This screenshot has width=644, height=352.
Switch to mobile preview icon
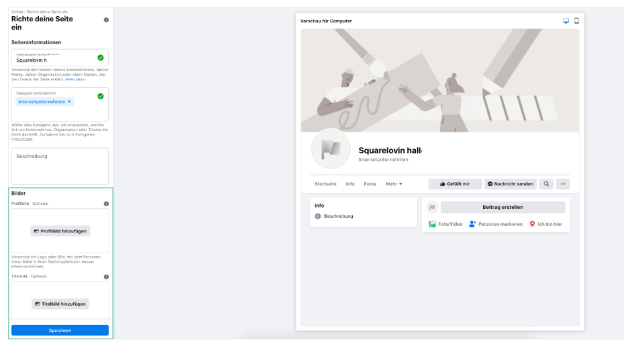(x=577, y=21)
